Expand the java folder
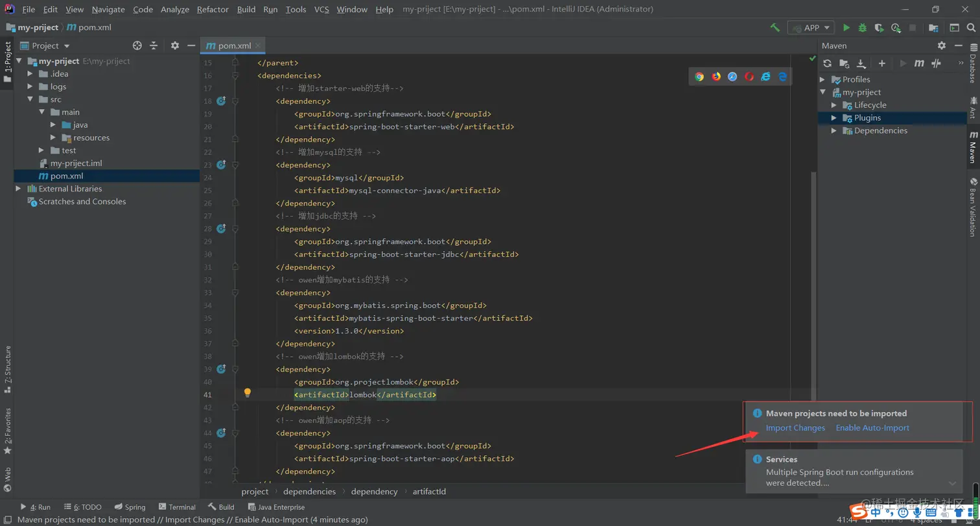 pos(53,125)
